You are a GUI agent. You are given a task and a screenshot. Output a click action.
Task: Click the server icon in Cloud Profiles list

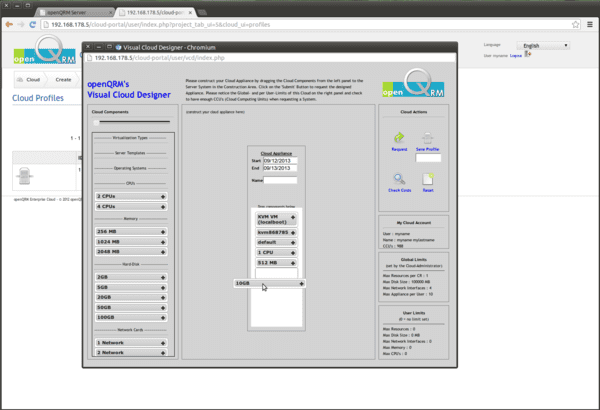pos(24,176)
